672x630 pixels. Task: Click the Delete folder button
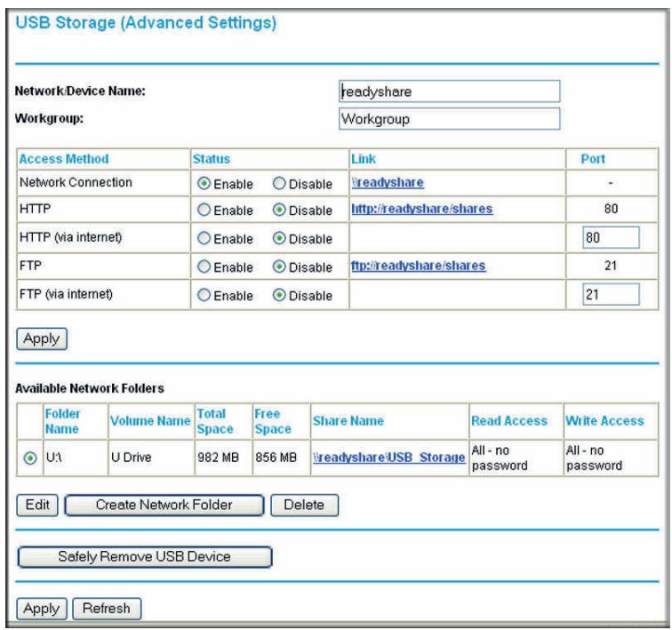(304, 505)
